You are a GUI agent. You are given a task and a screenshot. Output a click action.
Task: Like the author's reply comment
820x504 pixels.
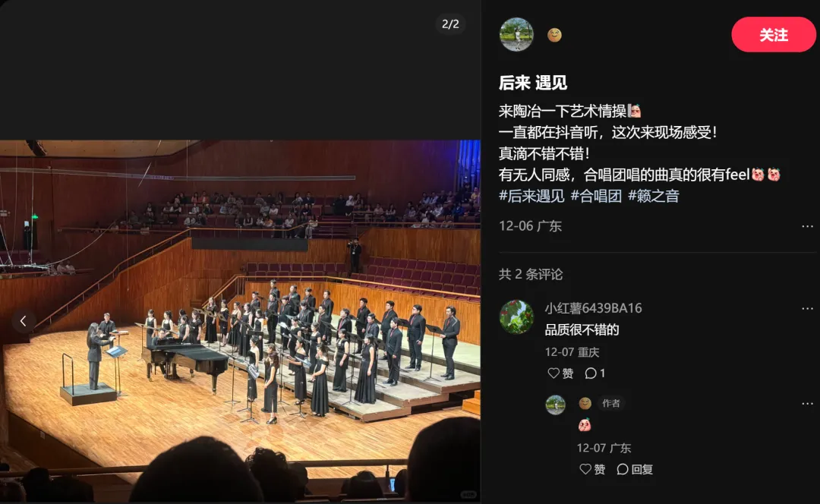(x=592, y=469)
